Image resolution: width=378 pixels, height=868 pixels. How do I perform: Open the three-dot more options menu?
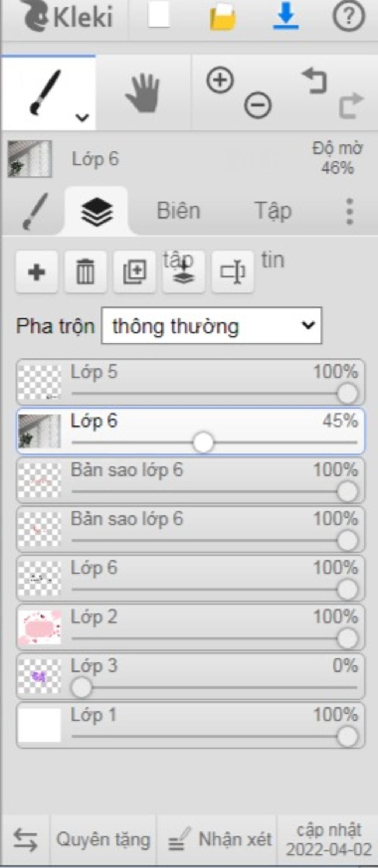click(x=350, y=212)
